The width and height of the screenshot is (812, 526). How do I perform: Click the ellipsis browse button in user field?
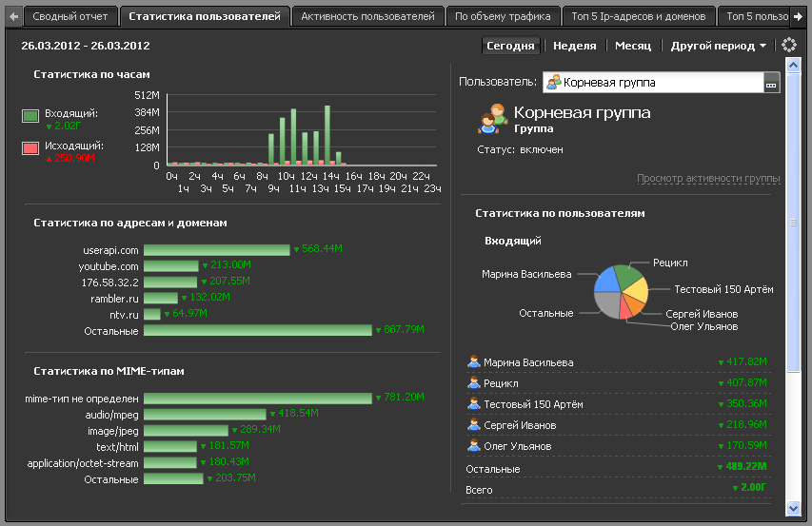771,84
